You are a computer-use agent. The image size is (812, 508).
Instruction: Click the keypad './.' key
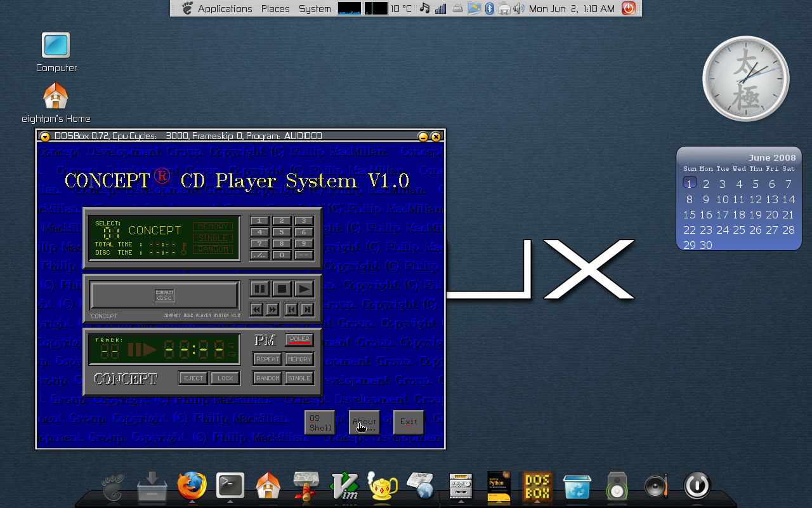259,255
